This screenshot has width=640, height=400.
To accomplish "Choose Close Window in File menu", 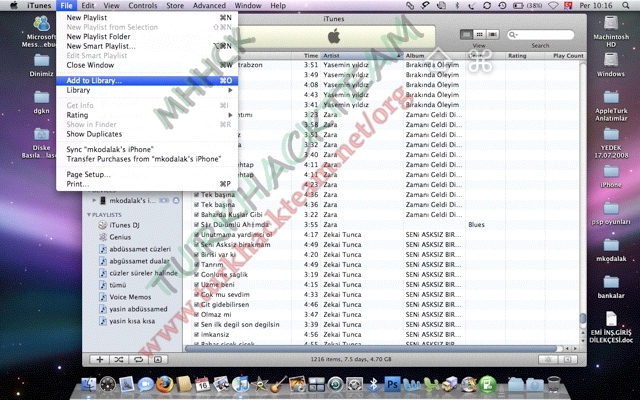I will click(147, 65).
